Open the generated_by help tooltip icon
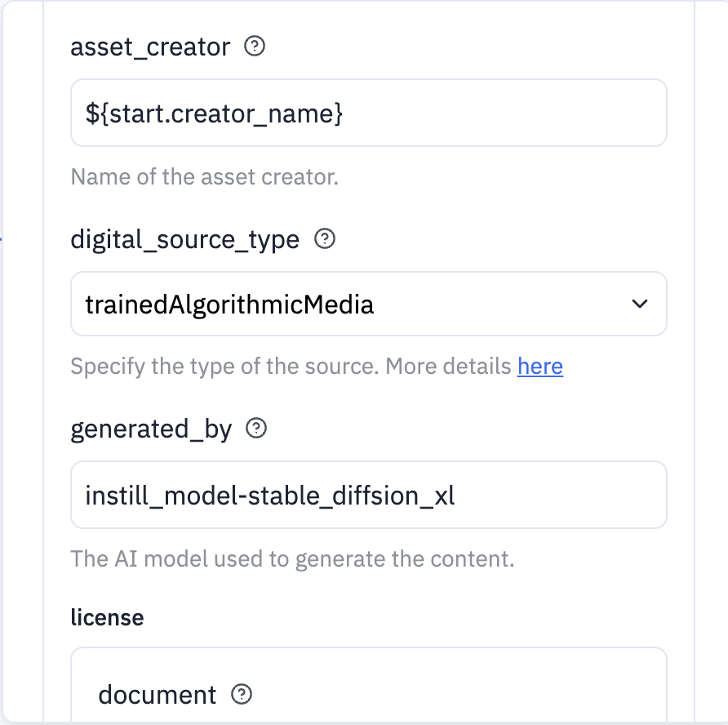728x725 pixels. point(256,429)
